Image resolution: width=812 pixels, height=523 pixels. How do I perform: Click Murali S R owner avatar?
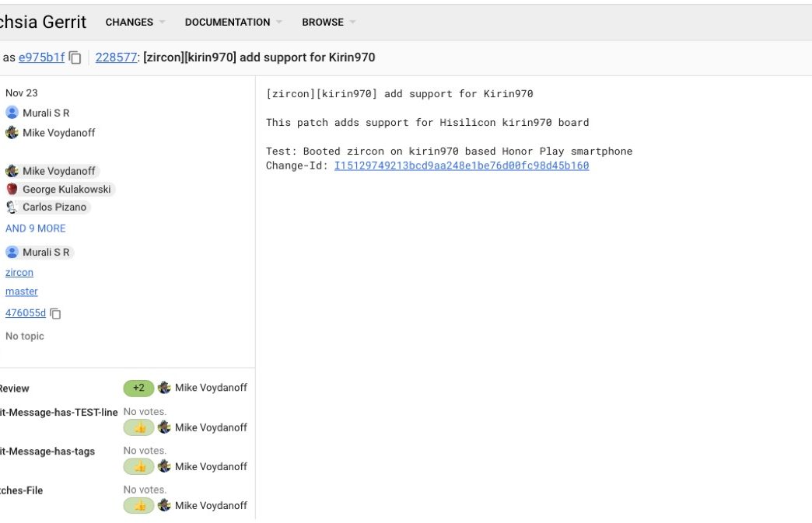[x=12, y=113]
